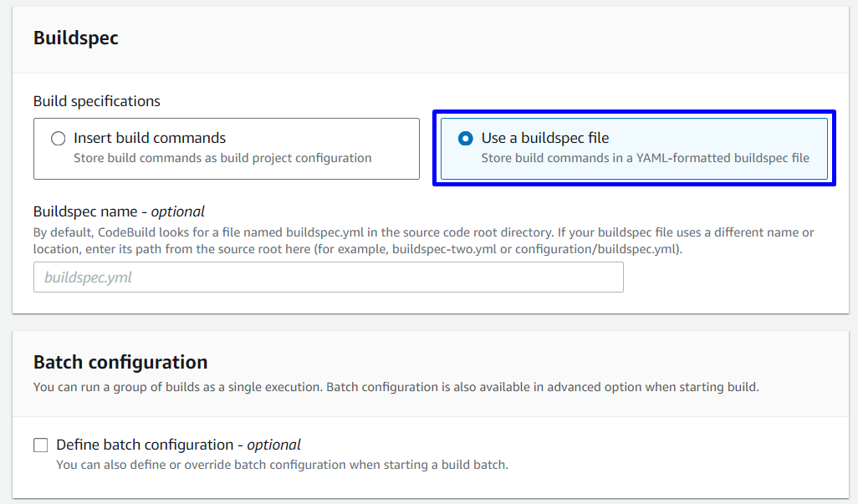The image size is (858, 504).
Task: Click the 'Buildspec name - optional' label
Action: [119, 211]
